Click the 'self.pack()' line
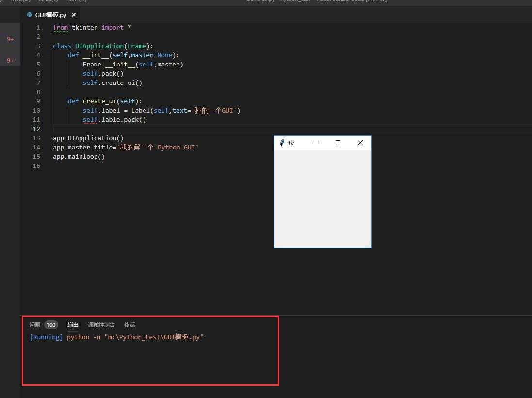532x398 pixels. (x=103, y=74)
